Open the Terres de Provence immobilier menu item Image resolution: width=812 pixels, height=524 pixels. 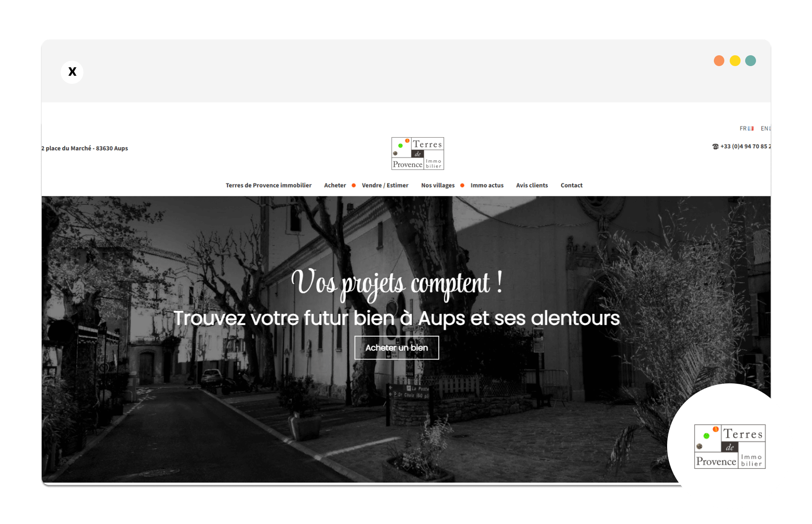pyautogui.click(x=268, y=185)
